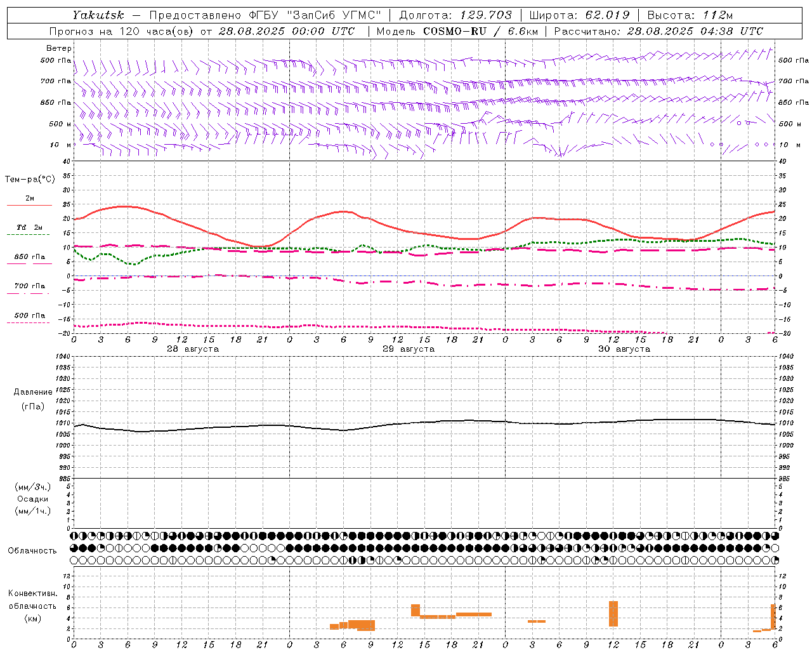The width and height of the screenshot is (812, 650).
Task: Click the red "2м" temperature legend entry
Action: (29, 199)
